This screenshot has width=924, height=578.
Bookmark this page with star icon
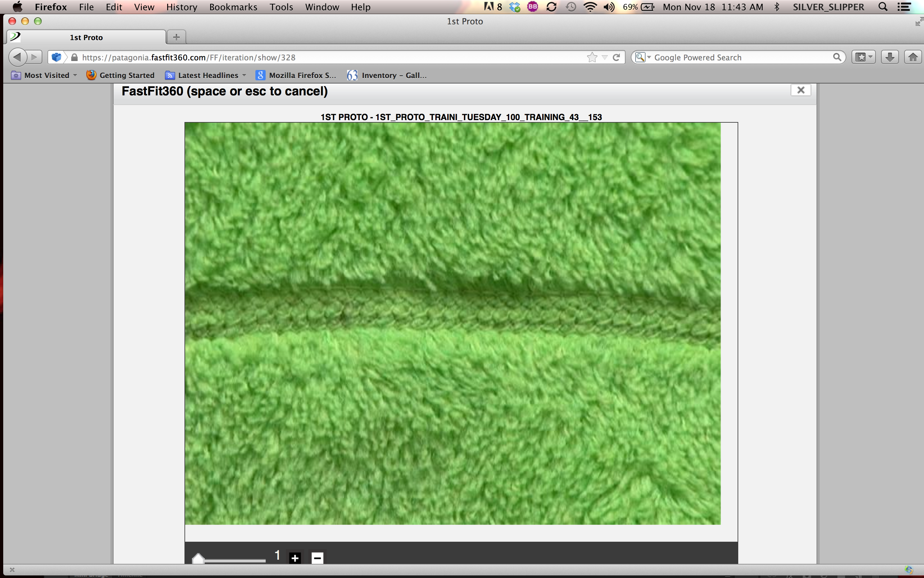pos(592,57)
